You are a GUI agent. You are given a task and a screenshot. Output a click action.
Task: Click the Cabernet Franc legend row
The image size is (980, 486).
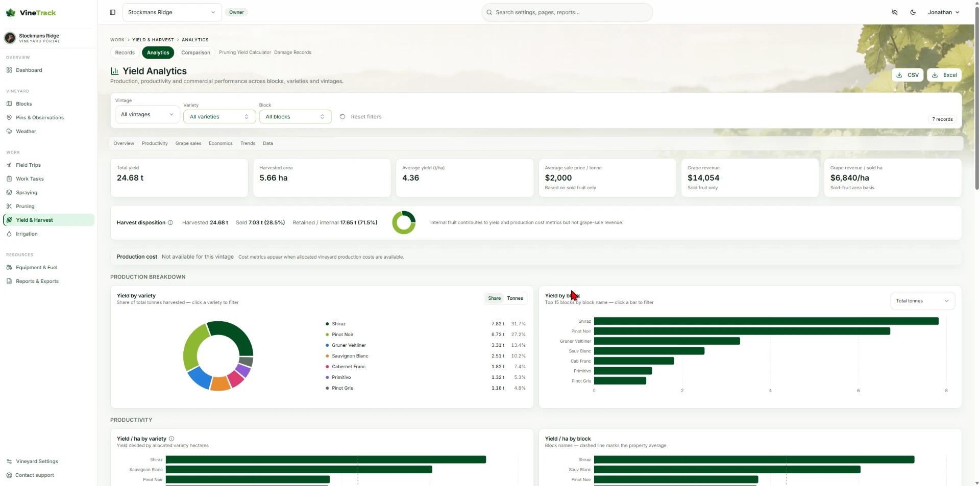pyautogui.click(x=425, y=367)
